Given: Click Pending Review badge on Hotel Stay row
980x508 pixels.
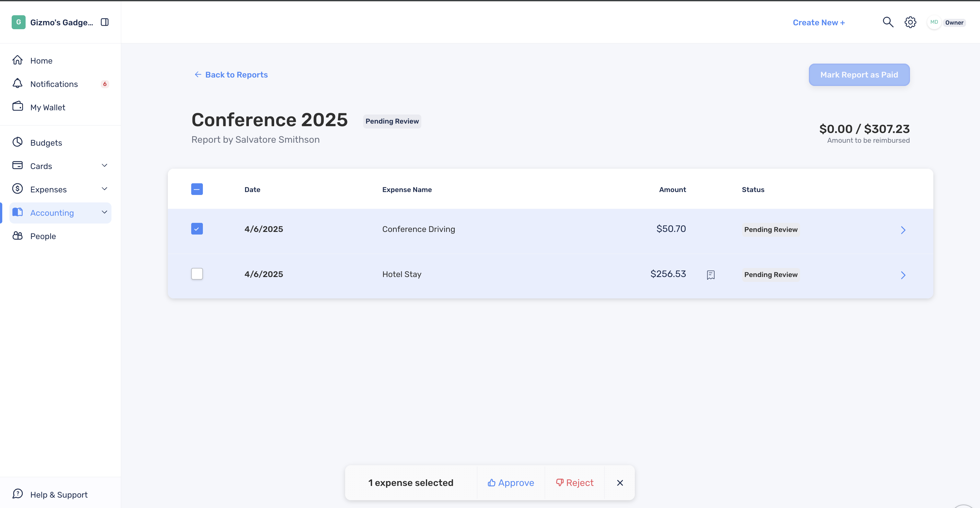Looking at the screenshot, I should coord(771,274).
